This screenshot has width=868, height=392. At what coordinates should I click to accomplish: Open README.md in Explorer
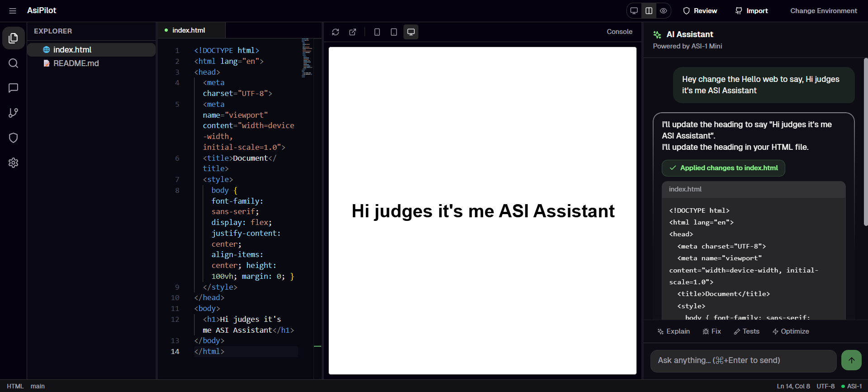[91, 63]
